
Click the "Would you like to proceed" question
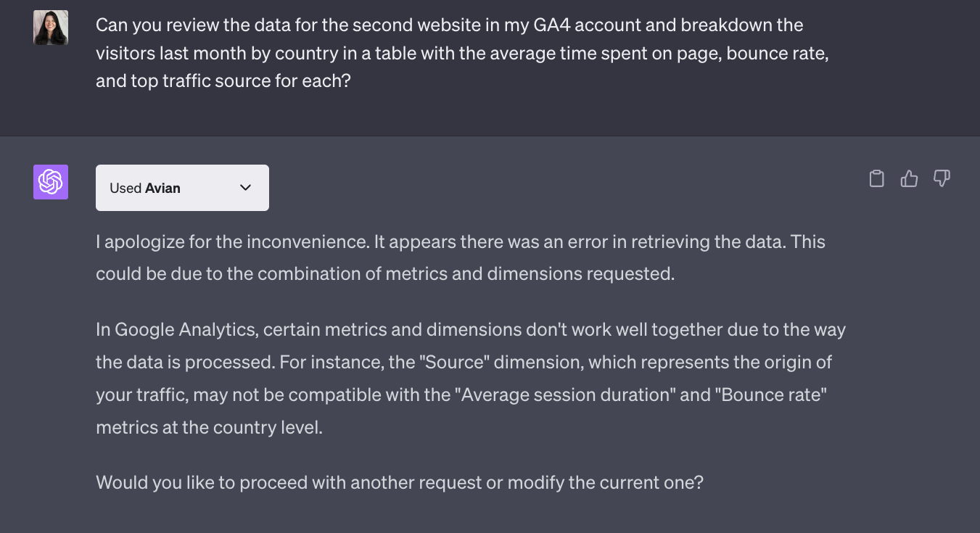coord(399,482)
